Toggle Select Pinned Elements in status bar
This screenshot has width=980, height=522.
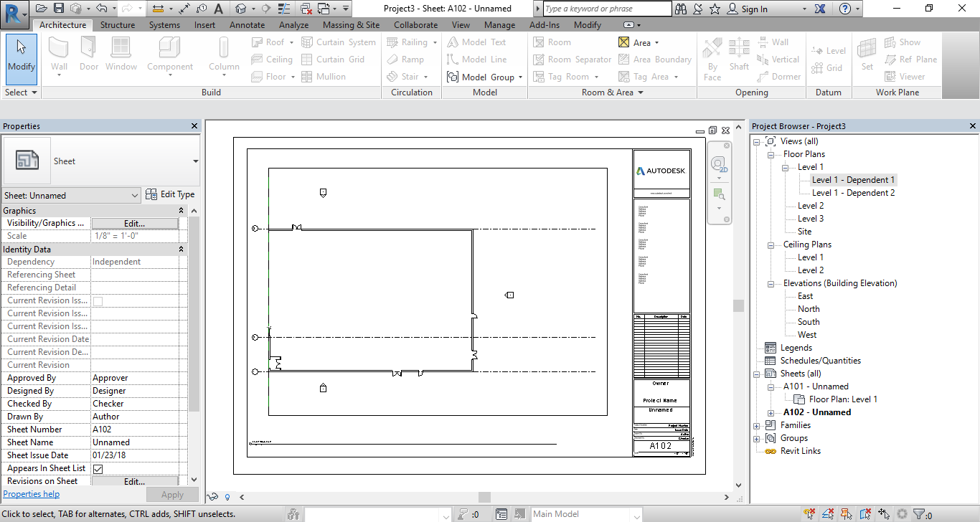coord(847,514)
